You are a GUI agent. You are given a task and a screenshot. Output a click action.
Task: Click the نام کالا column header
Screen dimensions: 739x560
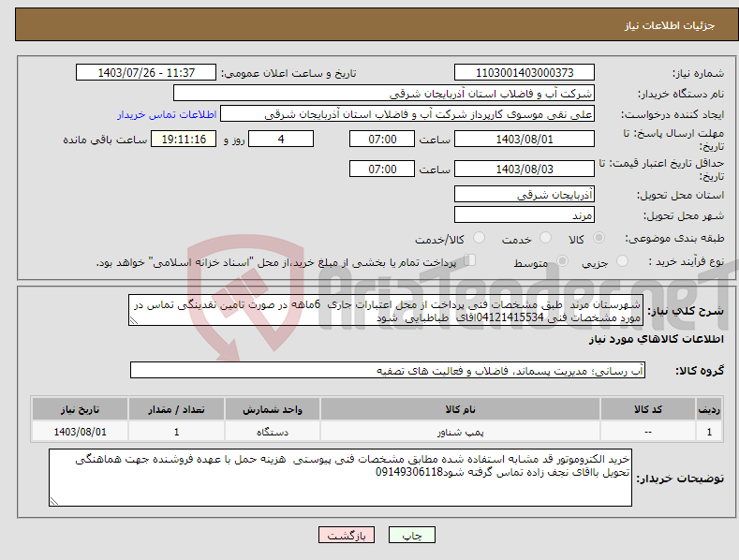coord(460,409)
